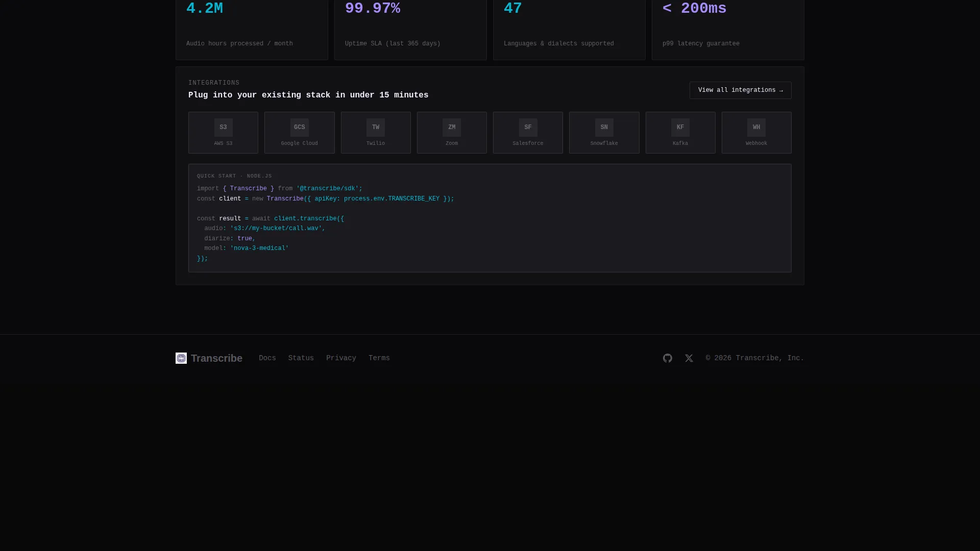This screenshot has width=980, height=551.
Task: Click the Quick Start Node.js code block
Action: [x=490, y=218]
